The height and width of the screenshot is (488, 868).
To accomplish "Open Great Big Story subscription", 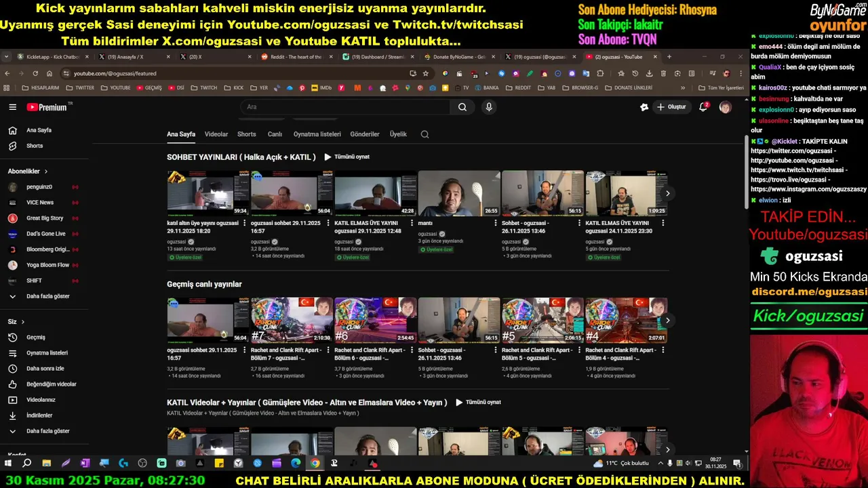I will click(44, 218).
